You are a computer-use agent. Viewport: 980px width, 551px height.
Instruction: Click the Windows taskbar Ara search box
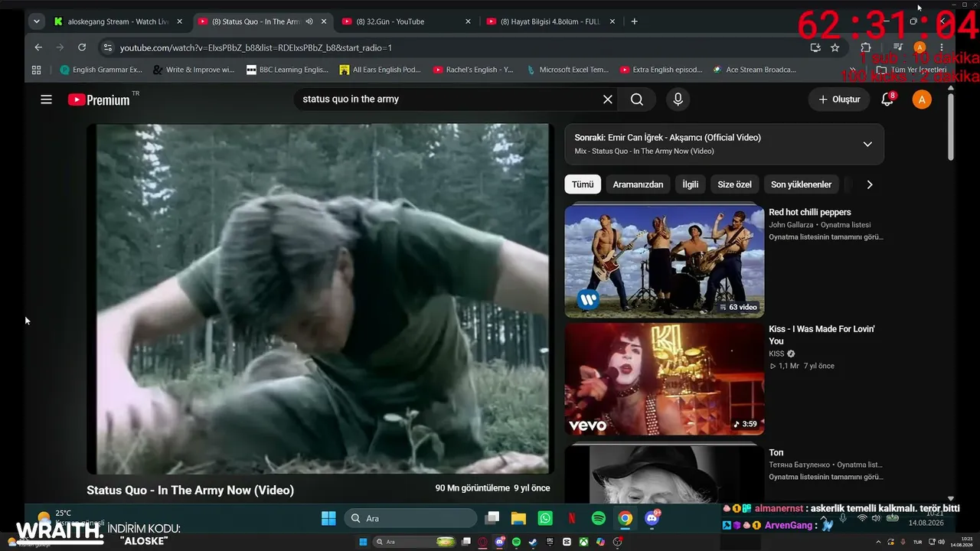(411, 518)
